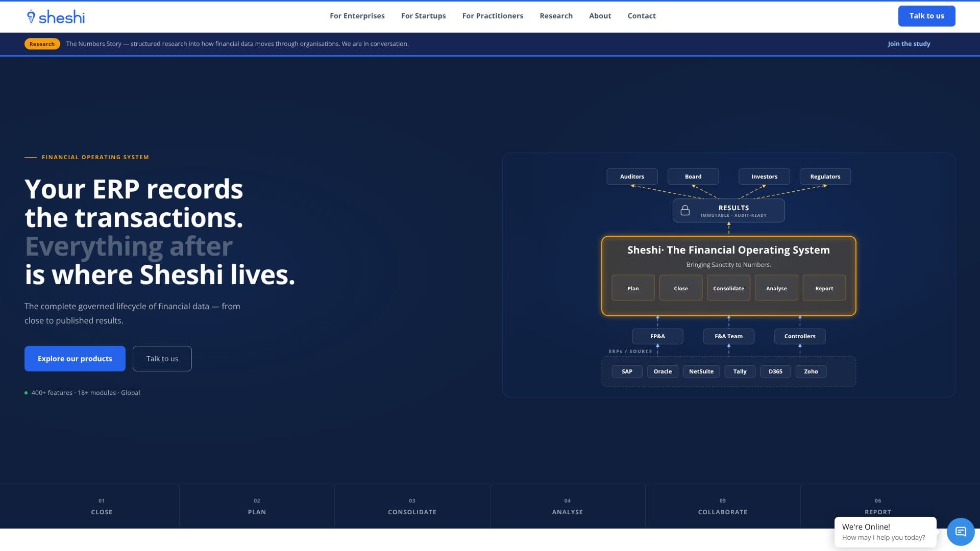Switch to the 01 CLOSE tab
The width and height of the screenshot is (980, 551).
click(102, 507)
